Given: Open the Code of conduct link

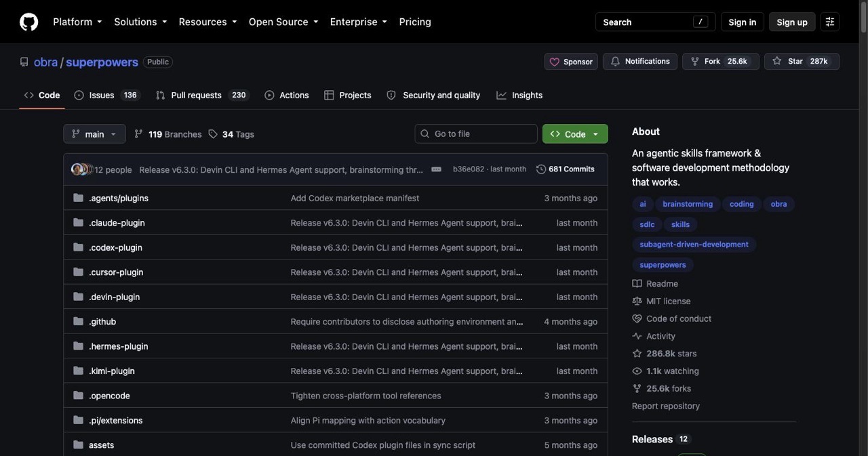Looking at the screenshot, I should (672, 318).
